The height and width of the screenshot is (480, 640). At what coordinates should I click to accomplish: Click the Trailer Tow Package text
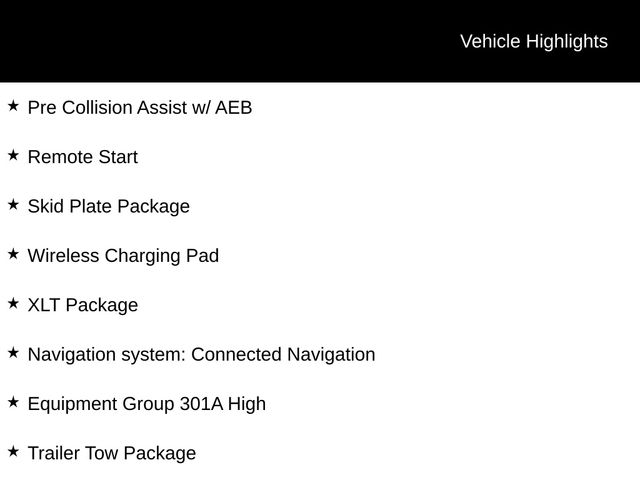(x=112, y=454)
